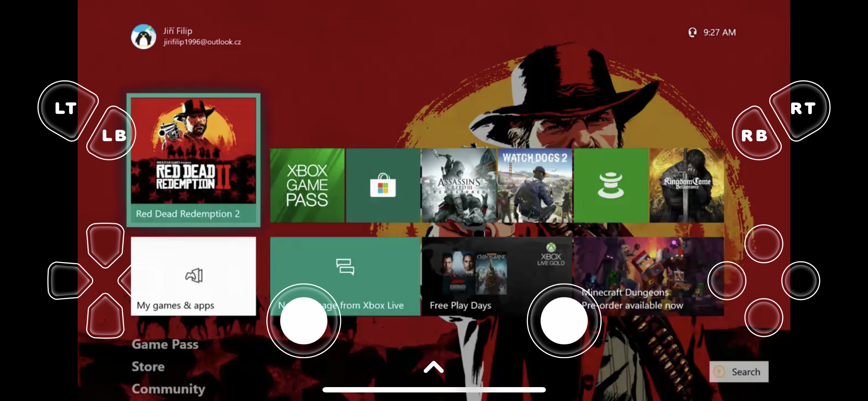Select the Game Pass menu entry
868x401 pixels.
coord(165,344)
